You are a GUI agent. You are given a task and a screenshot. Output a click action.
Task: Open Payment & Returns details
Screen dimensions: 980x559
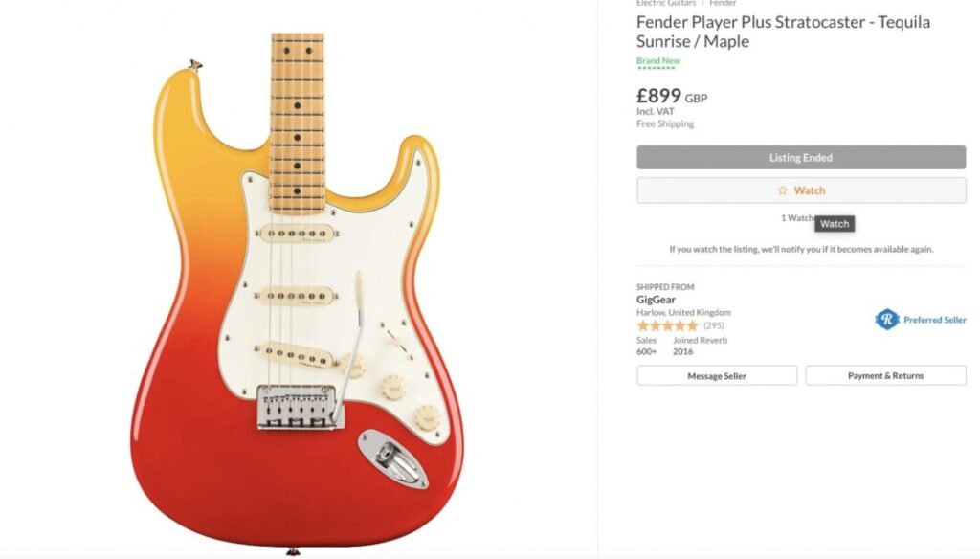point(885,376)
